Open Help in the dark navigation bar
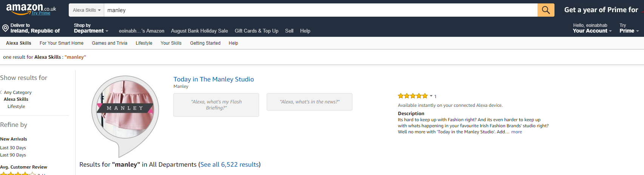The width and height of the screenshot is (644, 175). pos(305,31)
